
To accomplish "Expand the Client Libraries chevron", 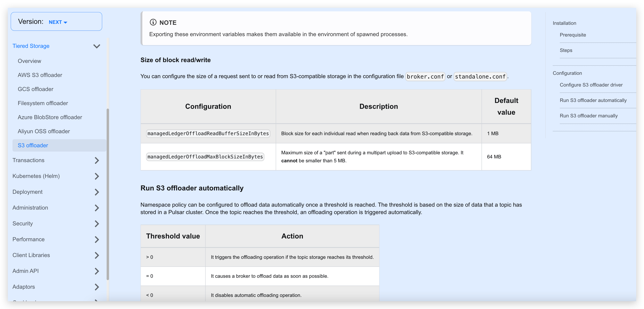I will click(x=97, y=255).
